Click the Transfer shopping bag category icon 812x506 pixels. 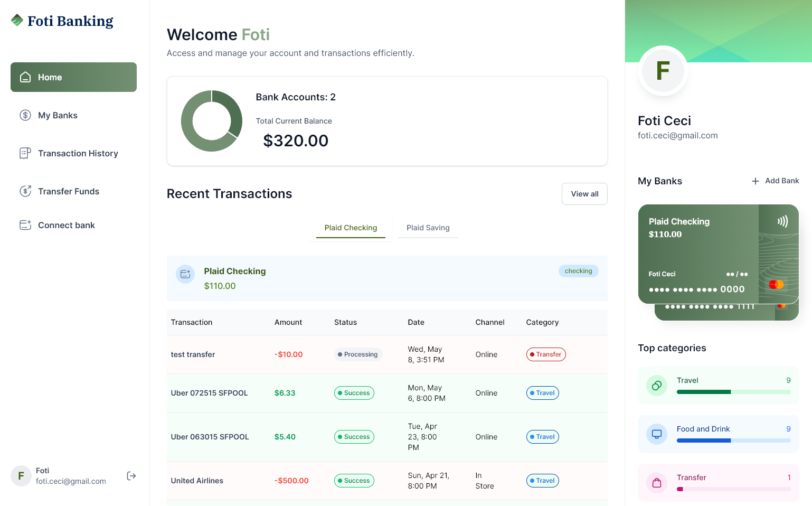coord(656,483)
